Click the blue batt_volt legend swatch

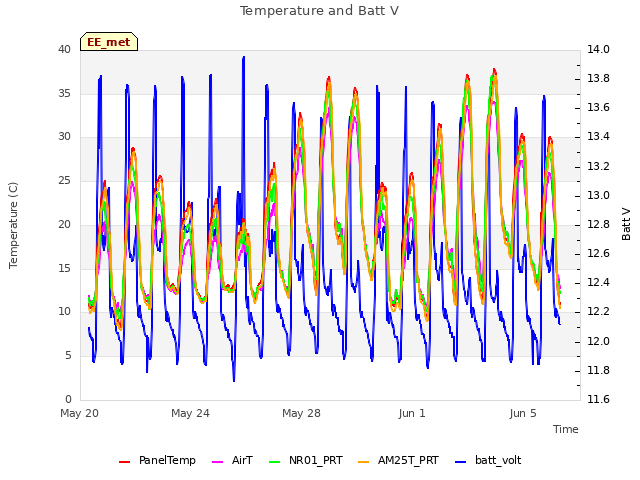(x=460, y=462)
